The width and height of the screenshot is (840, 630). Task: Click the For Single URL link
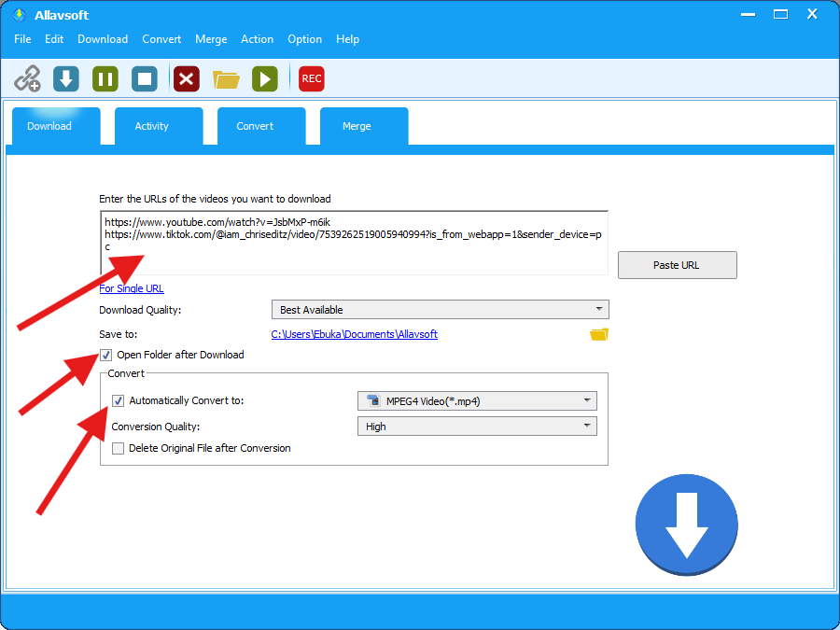132,288
